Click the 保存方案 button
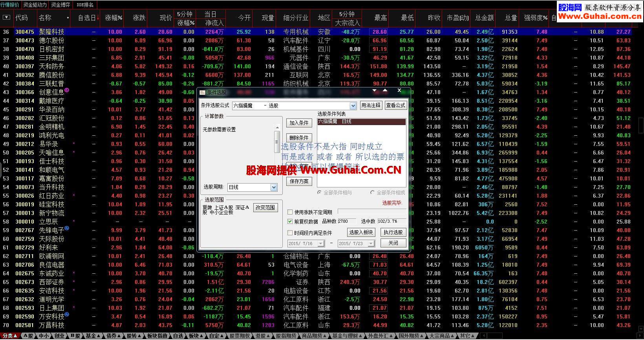644x340 pixels. click(x=299, y=181)
